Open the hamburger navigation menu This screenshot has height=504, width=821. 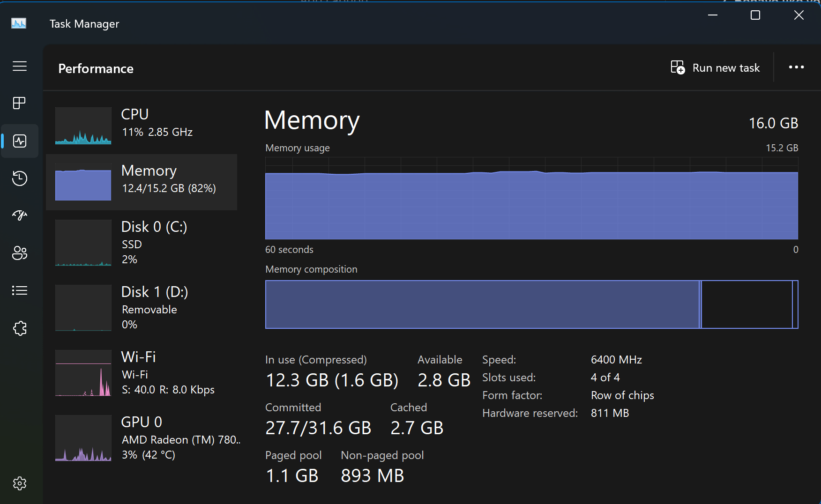tap(20, 66)
